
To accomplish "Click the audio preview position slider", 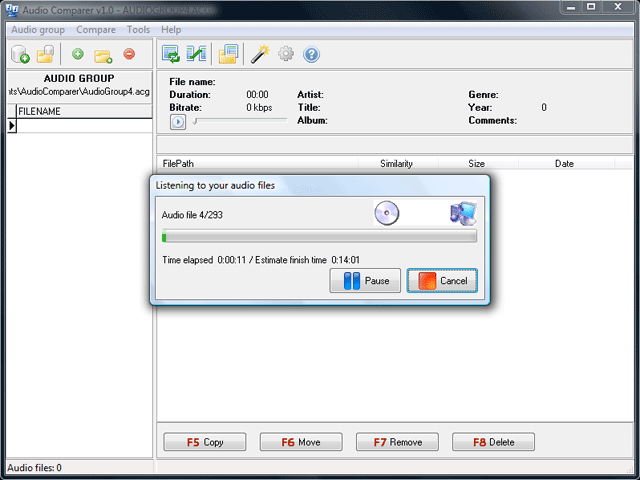I will pyautogui.click(x=240, y=121).
